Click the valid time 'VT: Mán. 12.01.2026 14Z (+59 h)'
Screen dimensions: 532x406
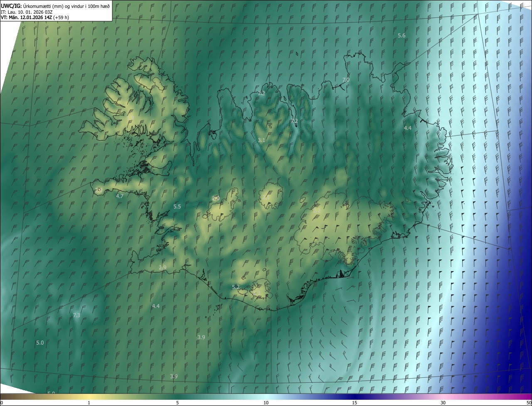click(35, 17)
